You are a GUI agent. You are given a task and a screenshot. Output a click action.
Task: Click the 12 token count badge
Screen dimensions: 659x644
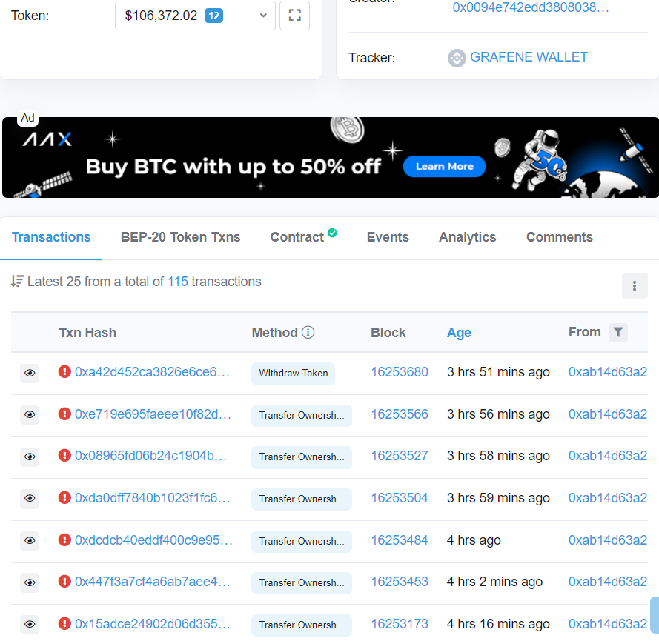coord(213,16)
